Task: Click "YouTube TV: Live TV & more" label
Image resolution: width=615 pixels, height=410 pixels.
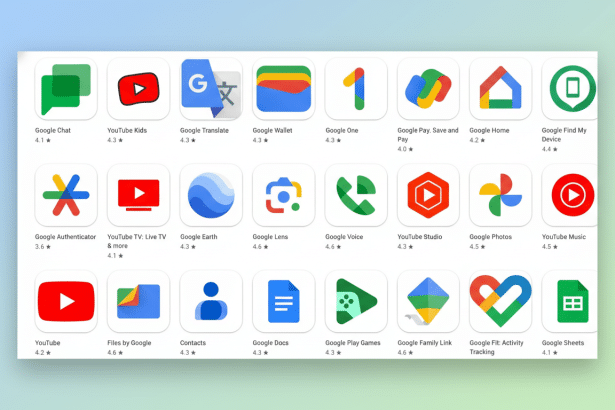Action: (137, 241)
